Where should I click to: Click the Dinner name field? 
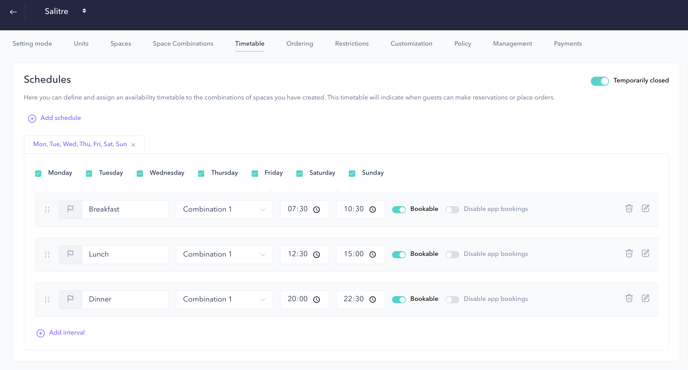click(125, 299)
